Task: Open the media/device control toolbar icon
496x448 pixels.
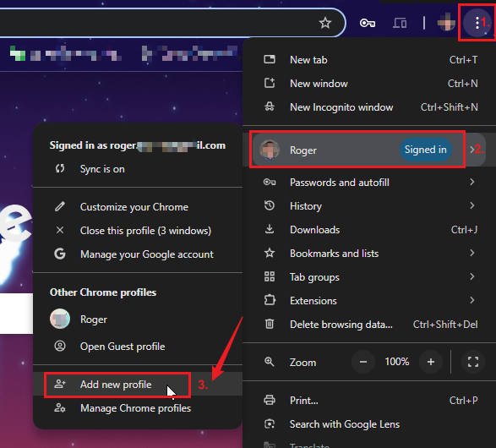Action: click(x=400, y=23)
